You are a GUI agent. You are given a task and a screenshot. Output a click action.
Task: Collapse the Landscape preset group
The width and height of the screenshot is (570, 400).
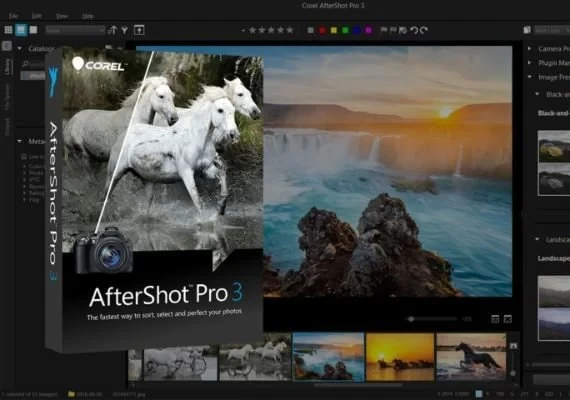(537, 239)
